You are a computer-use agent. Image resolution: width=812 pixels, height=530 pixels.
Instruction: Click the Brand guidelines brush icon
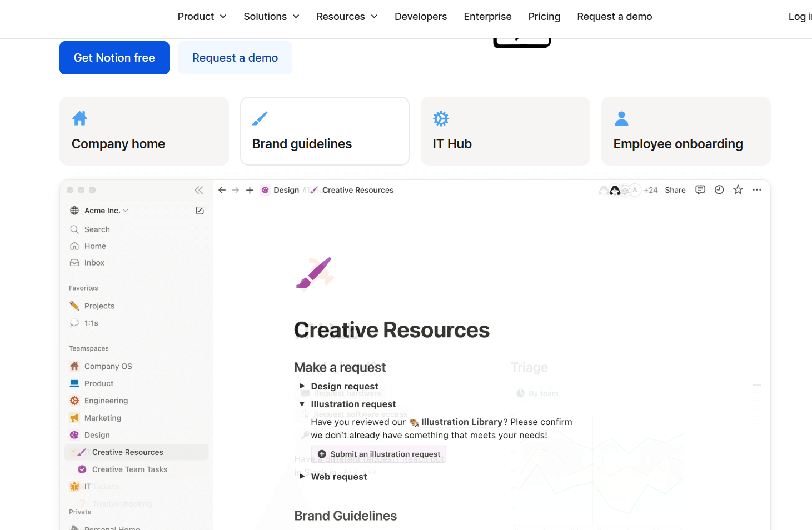click(x=260, y=118)
